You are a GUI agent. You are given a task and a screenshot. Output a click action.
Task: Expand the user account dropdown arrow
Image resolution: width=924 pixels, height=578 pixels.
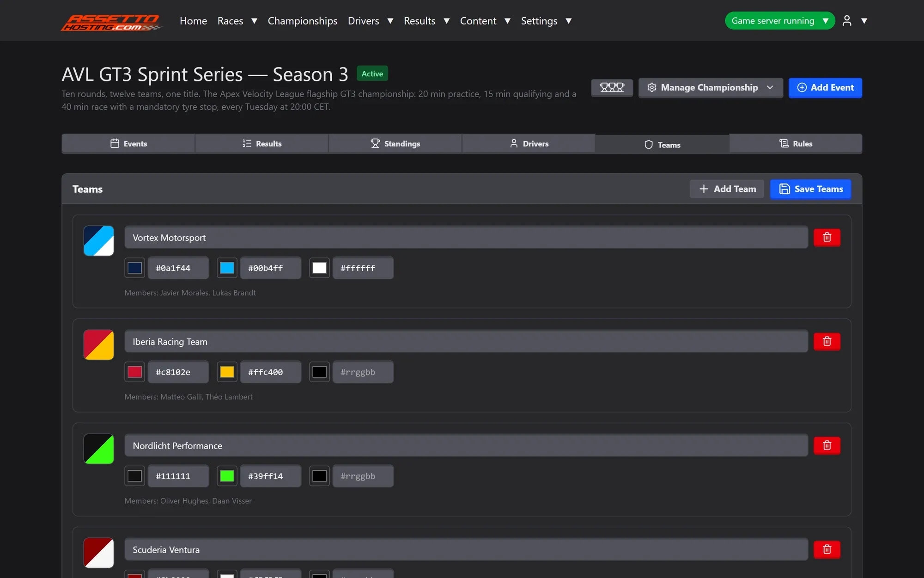pos(864,21)
